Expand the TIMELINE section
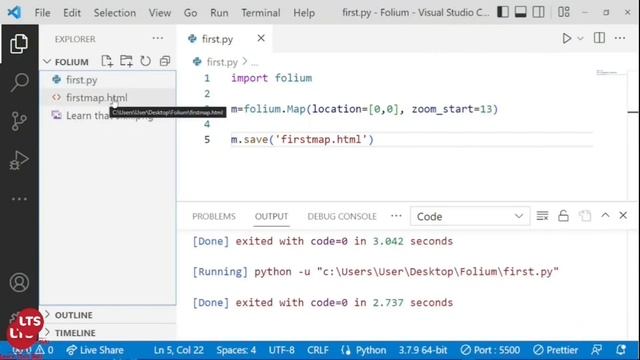 (108, 333)
